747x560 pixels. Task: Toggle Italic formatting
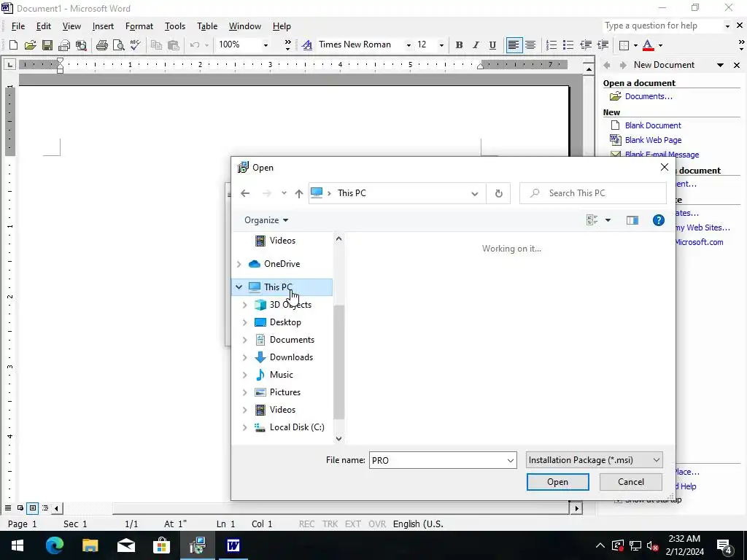pyautogui.click(x=476, y=45)
